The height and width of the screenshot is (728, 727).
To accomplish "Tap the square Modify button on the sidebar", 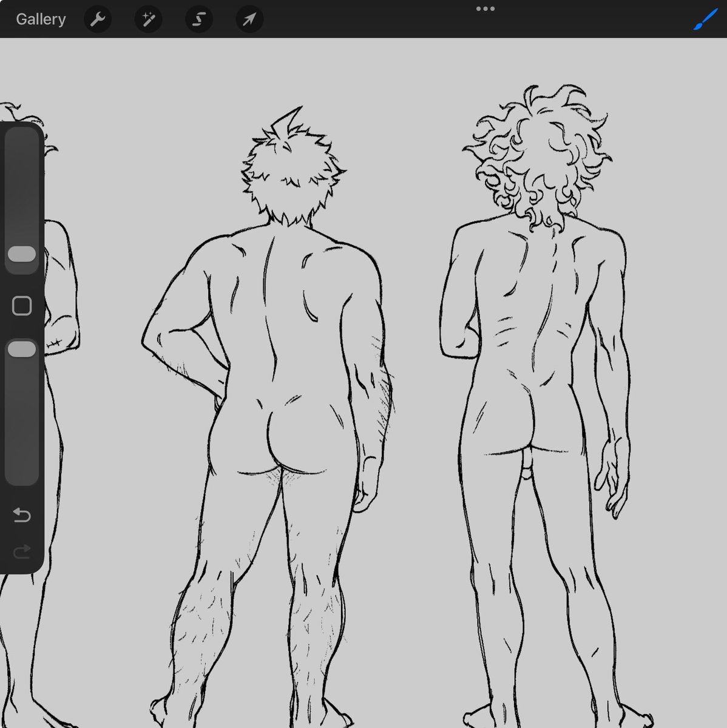I will click(22, 305).
